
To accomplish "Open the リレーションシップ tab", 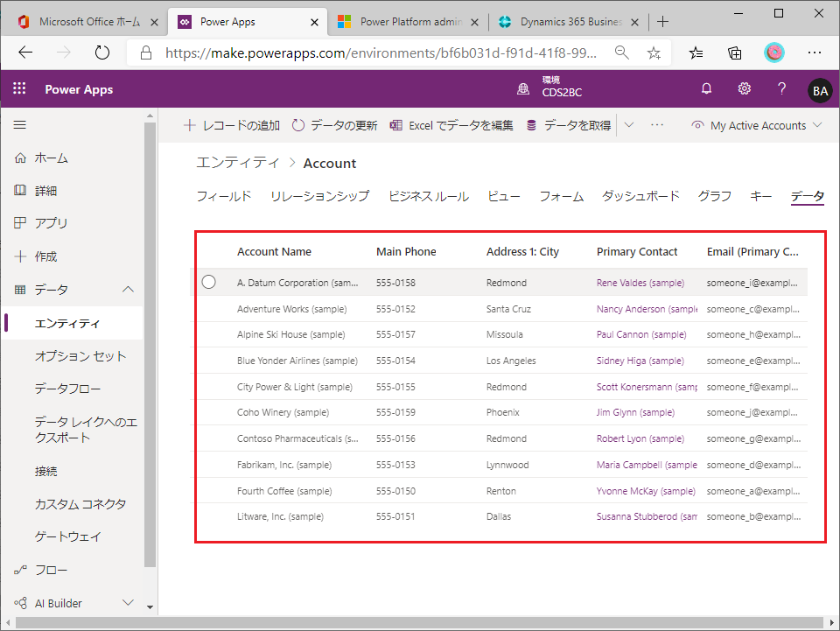I will [x=320, y=196].
